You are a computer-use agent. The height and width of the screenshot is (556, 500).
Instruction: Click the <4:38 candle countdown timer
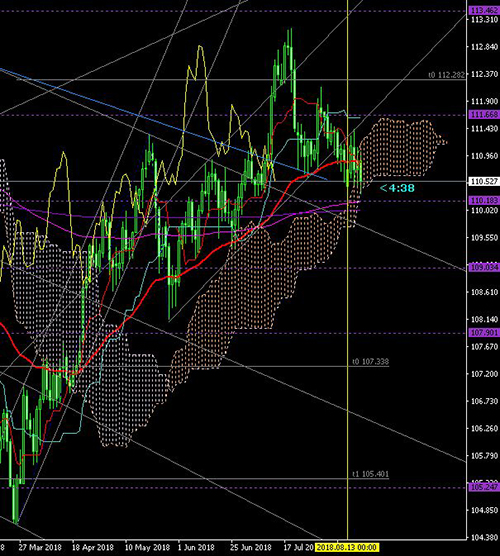coord(397,188)
